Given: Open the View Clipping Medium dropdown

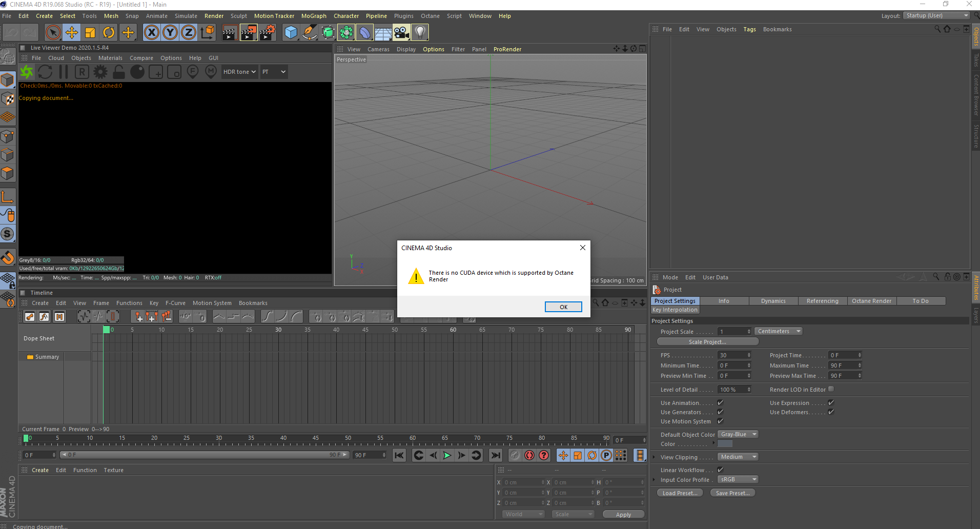Looking at the screenshot, I should coord(738,457).
